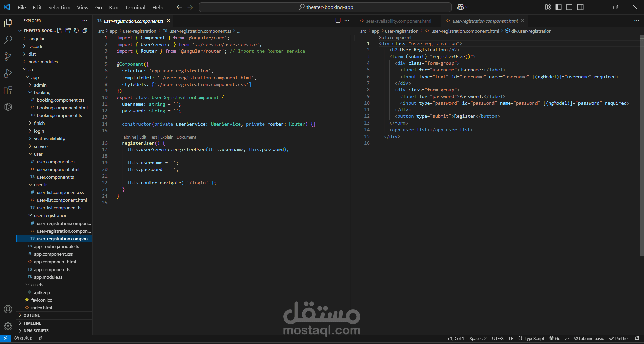644x344 pixels.
Task: Expand the NPM SCRIPTS section
Action: click(54, 331)
